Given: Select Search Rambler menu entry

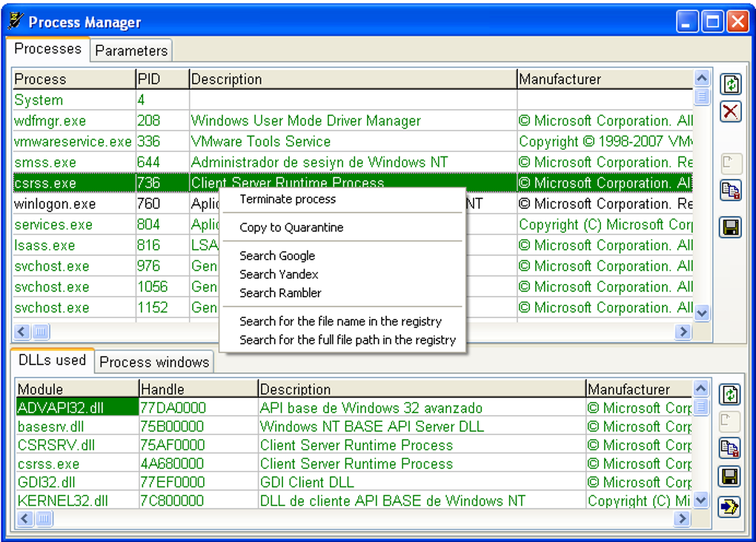Looking at the screenshot, I should (x=280, y=293).
